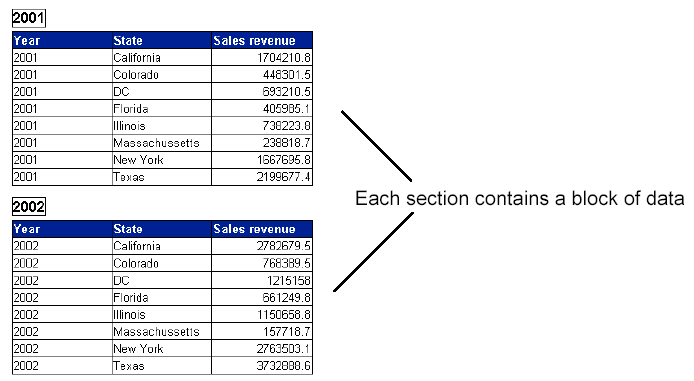
Task: Click the 'Each section contains a block of data' annotation
Action: point(520,198)
